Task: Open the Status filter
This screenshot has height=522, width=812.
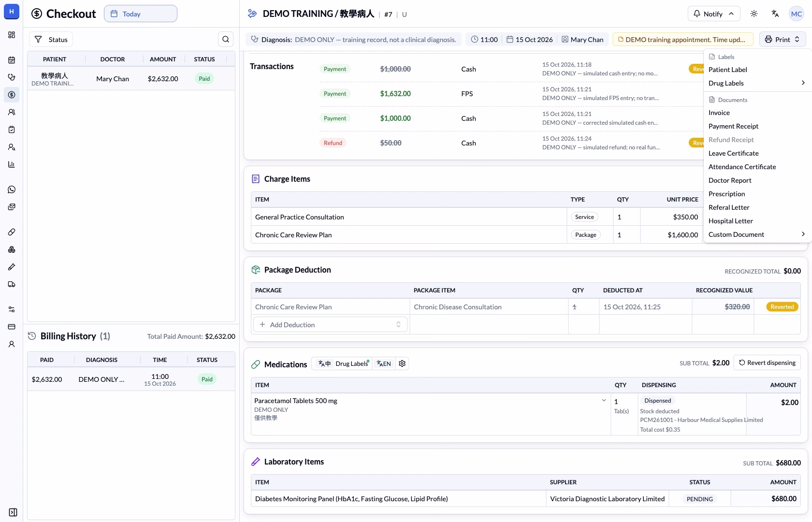Action: (x=51, y=40)
